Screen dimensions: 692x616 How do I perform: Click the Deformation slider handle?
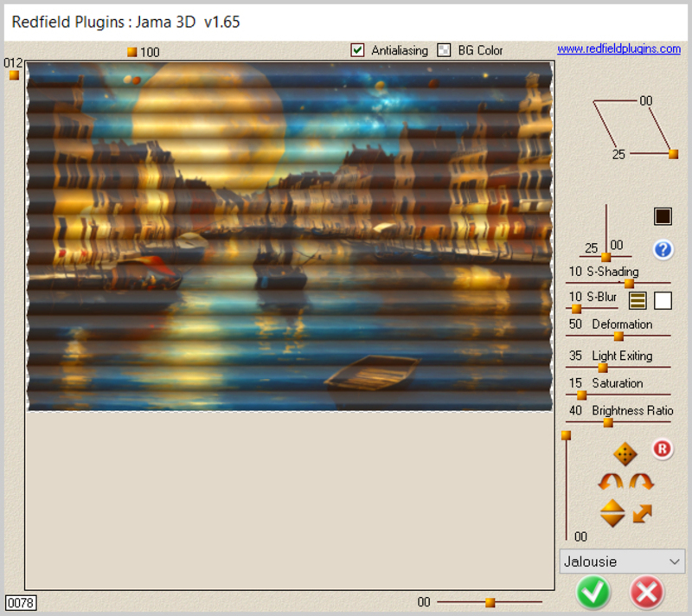(x=618, y=337)
